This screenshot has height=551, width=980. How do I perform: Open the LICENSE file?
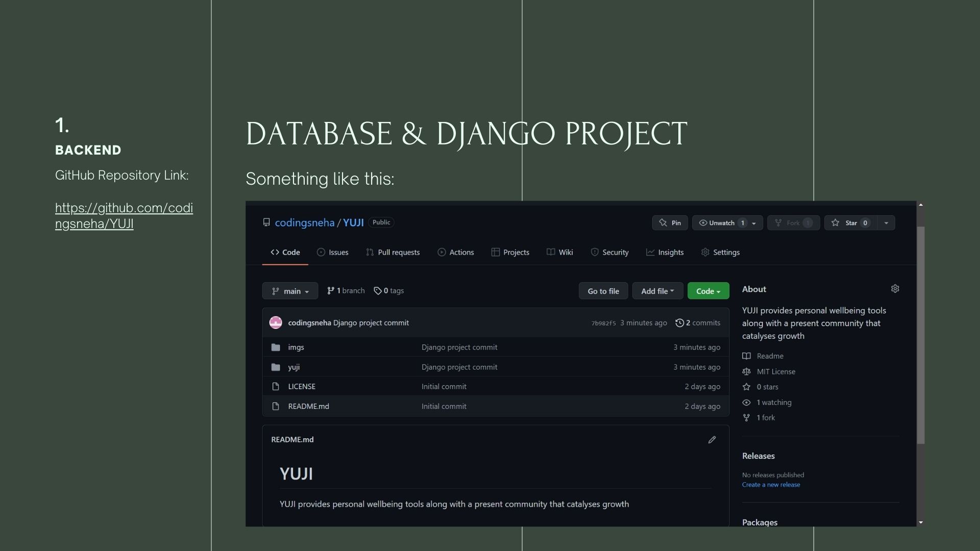tap(302, 387)
